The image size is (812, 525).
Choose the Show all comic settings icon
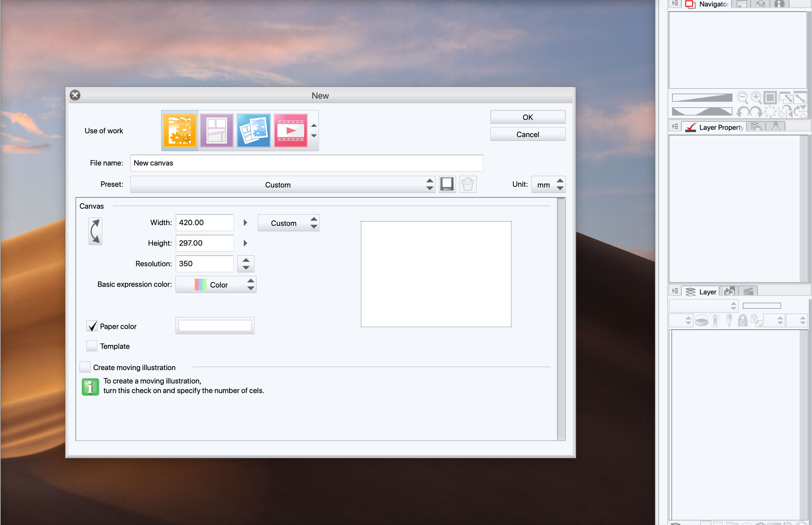[x=253, y=131]
